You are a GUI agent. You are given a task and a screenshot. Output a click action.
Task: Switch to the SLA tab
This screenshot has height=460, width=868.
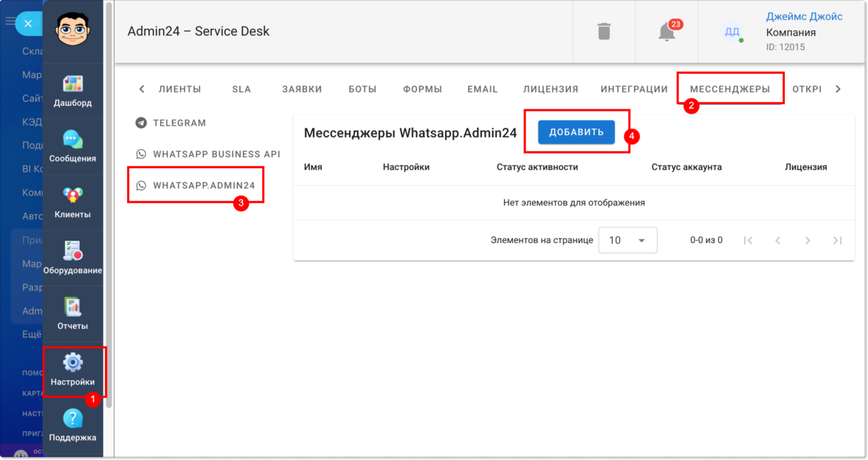coord(241,89)
